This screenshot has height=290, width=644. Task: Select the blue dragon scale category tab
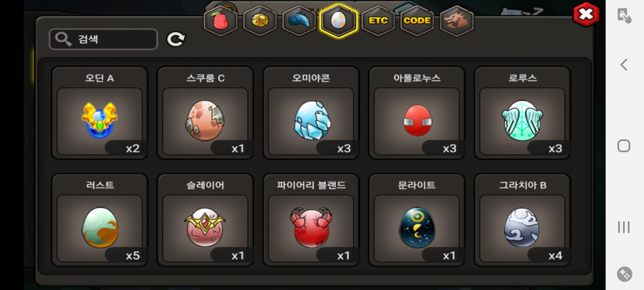coord(299,21)
